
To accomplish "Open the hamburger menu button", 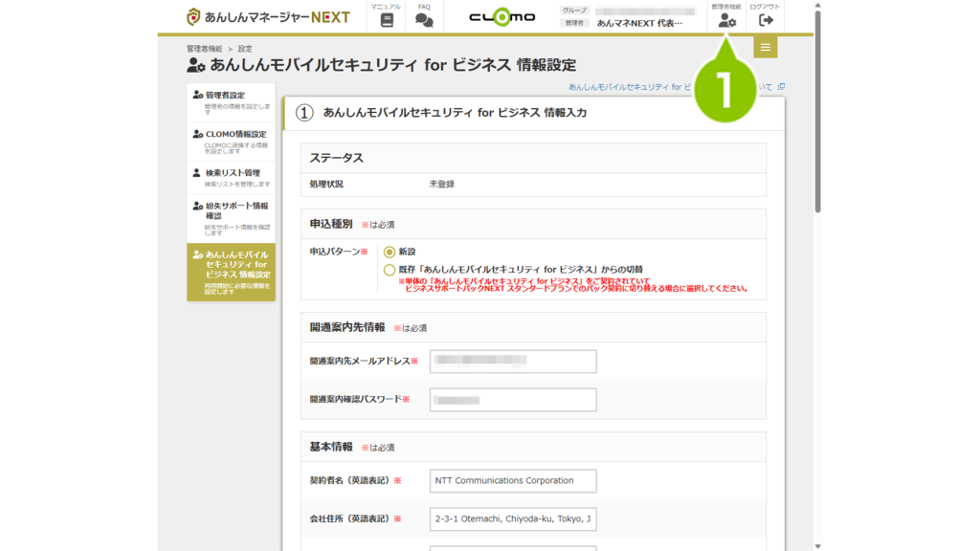I will coord(765,47).
